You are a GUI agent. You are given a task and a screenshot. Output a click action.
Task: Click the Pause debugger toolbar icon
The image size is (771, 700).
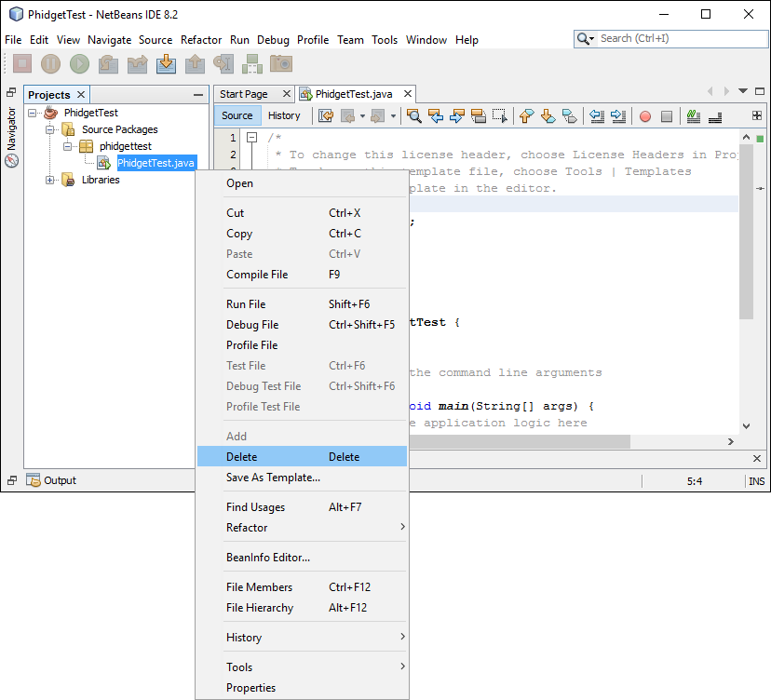coord(50,63)
